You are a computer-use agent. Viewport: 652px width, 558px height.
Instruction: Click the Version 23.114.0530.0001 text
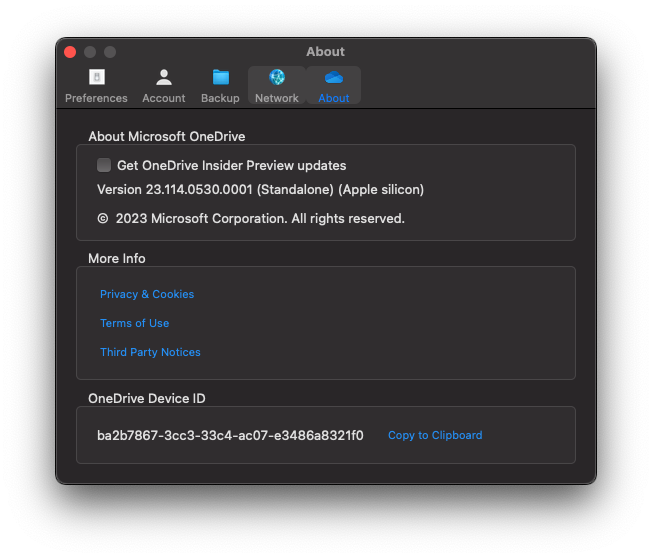[260, 190]
